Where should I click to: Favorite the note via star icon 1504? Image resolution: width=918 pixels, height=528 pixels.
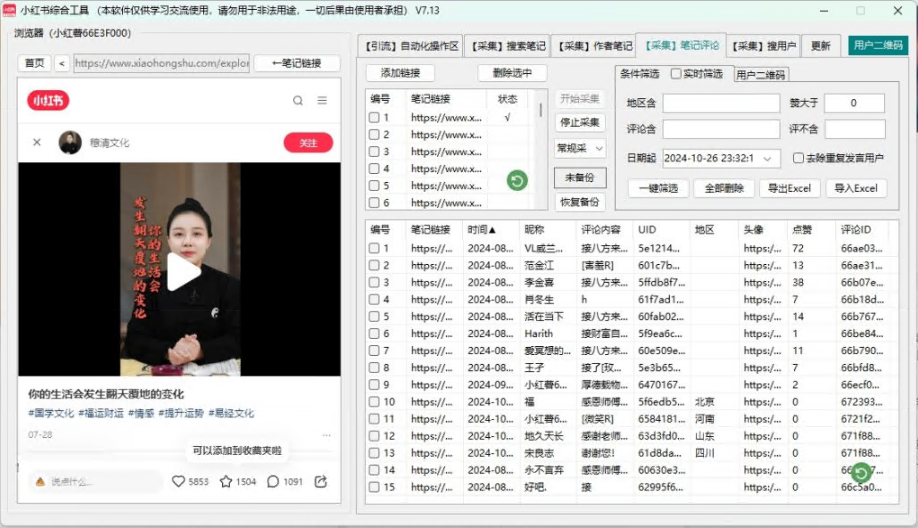(226, 481)
